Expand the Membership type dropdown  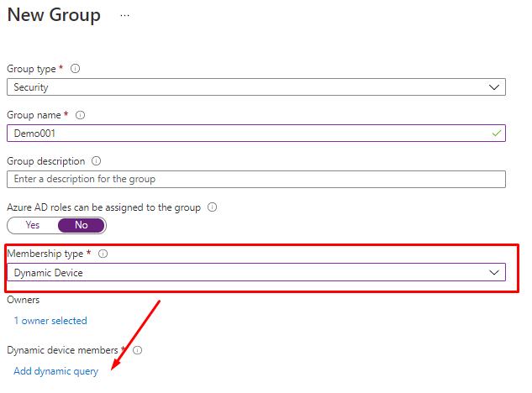pos(255,272)
